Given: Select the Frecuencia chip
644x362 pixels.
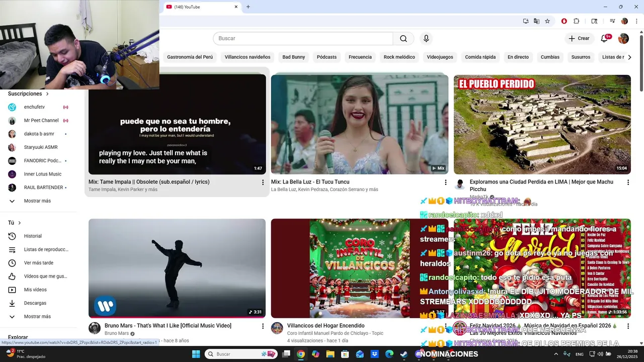Looking at the screenshot, I should click(x=360, y=57).
